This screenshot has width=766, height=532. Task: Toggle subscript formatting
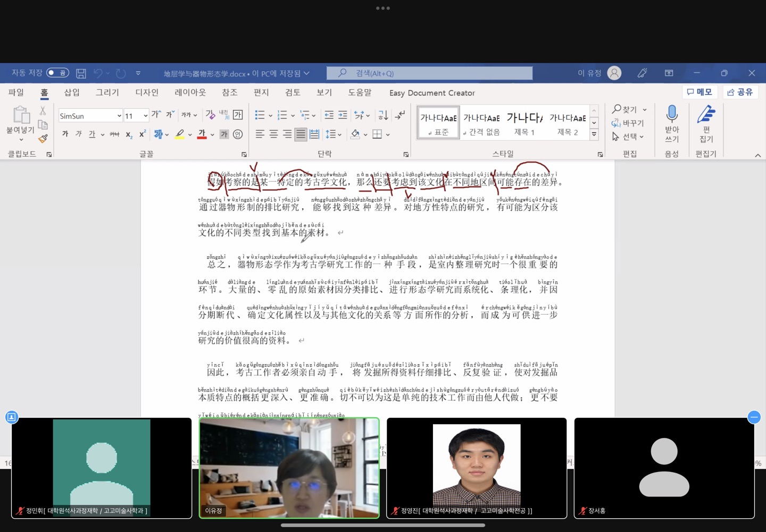129,134
